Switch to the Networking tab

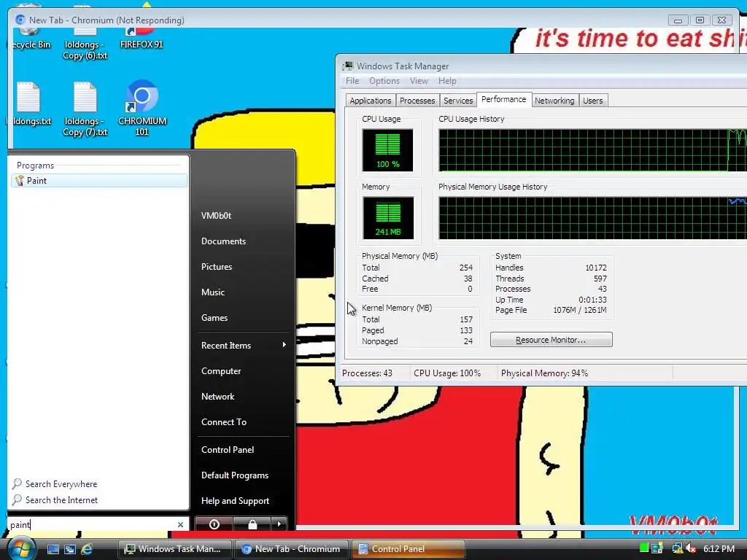pos(554,101)
